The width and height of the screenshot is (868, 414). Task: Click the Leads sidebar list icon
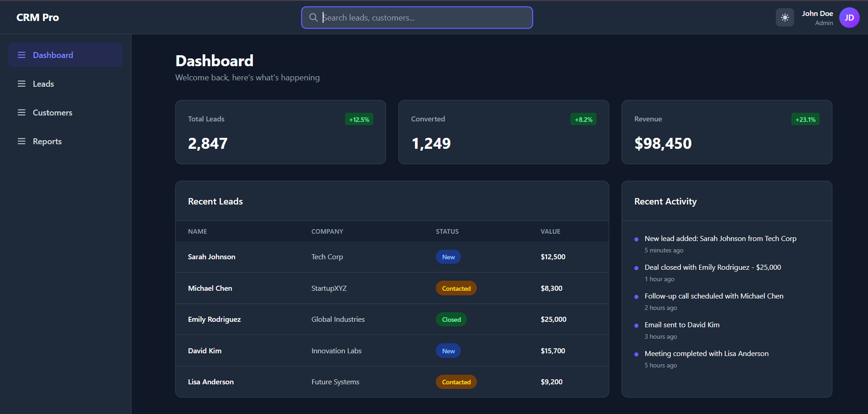[x=21, y=84]
